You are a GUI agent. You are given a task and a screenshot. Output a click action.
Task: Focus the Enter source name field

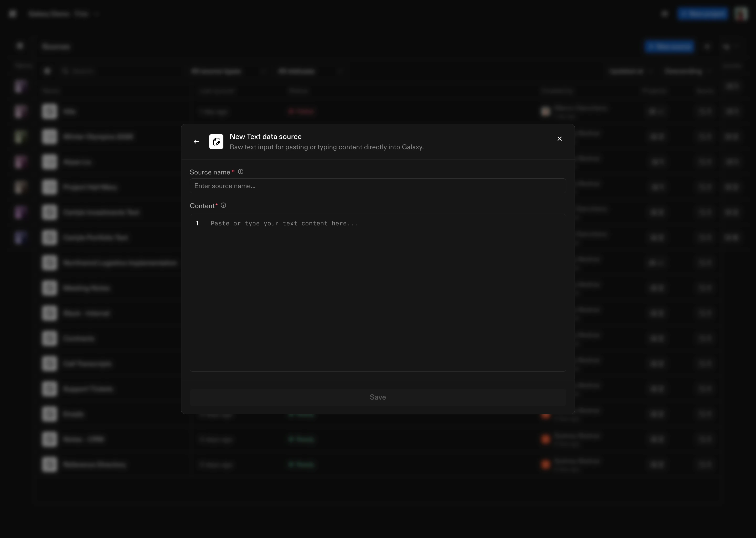pos(377,186)
